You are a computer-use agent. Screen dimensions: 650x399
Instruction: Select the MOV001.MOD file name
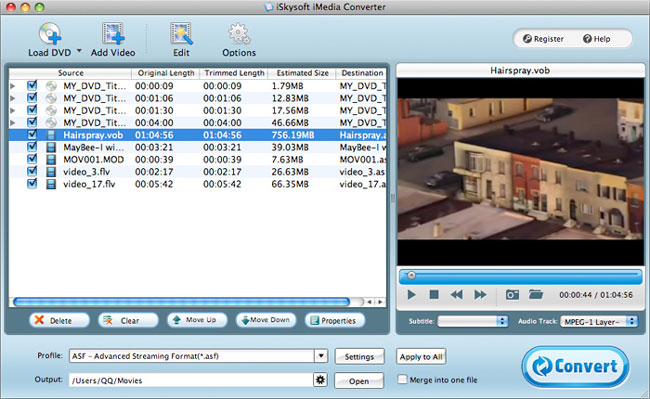(93, 160)
